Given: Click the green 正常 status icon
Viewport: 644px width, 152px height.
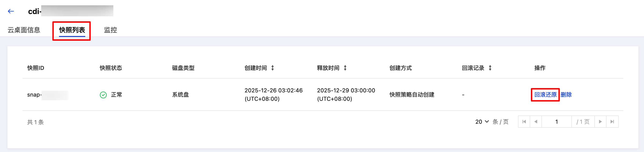Looking at the screenshot, I should tap(103, 95).
